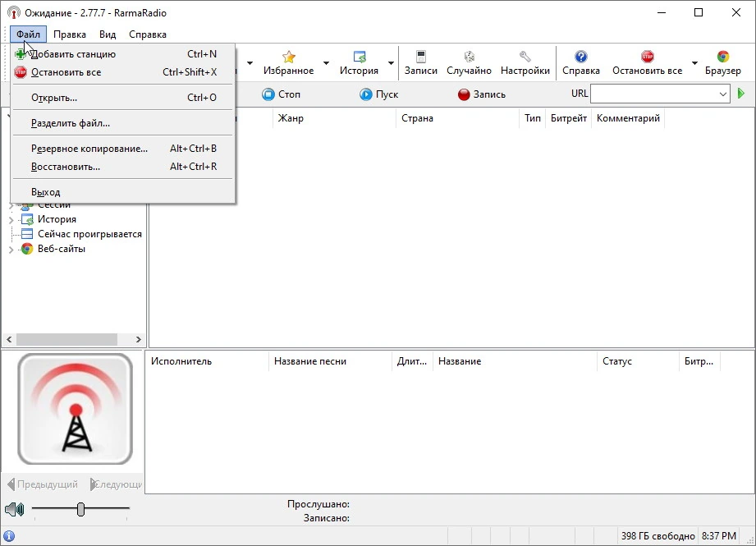This screenshot has height=546, width=756.
Task: Adjust the volume slider handle
Action: pyautogui.click(x=80, y=509)
